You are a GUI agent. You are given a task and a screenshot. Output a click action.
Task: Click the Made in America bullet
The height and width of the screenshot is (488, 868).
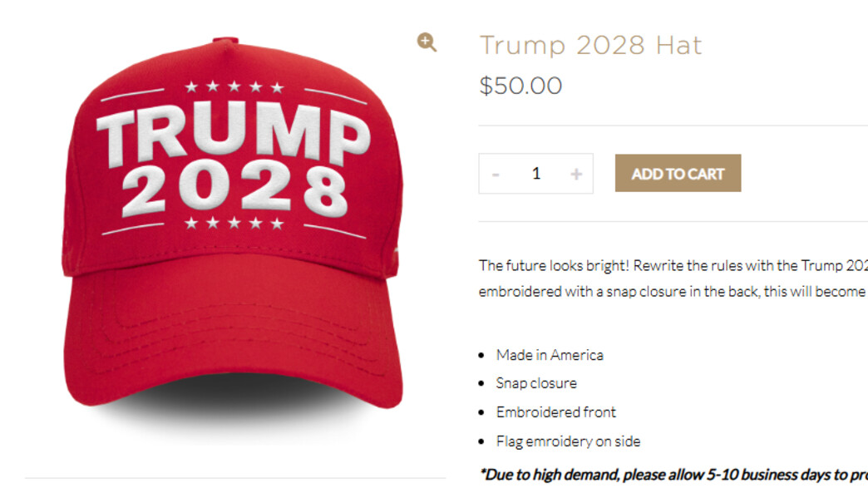(549, 355)
